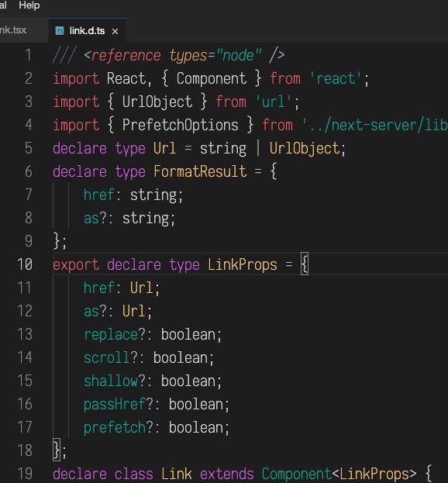Switch to the partially visible .tsx tab

click(13, 30)
